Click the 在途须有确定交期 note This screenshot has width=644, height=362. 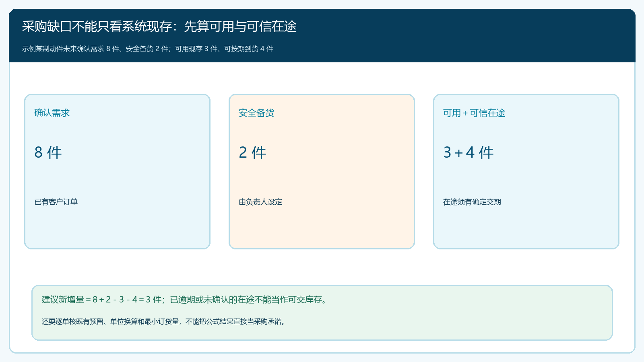tap(472, 202)
